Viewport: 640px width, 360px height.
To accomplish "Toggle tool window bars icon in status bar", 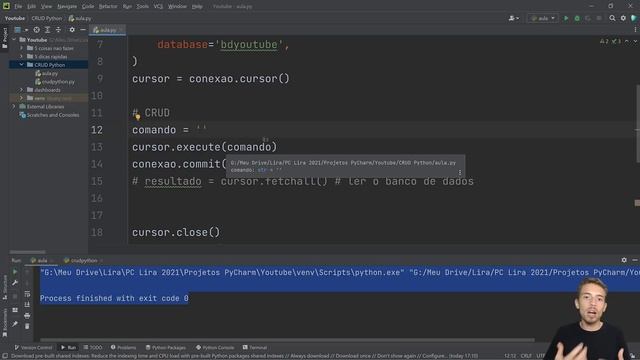I will (5, 356).
